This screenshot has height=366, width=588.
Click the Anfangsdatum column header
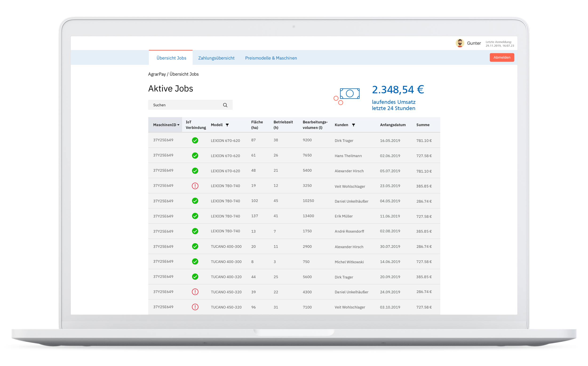393,125
